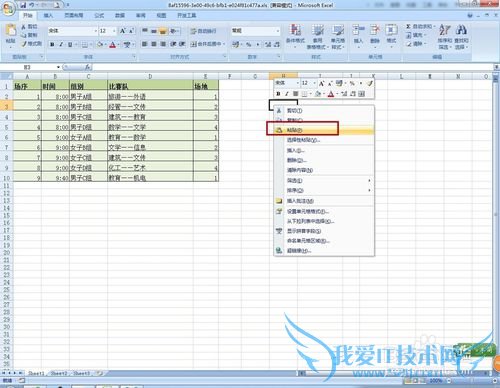Expand Font group dialog launcher

tap(134, 57)
